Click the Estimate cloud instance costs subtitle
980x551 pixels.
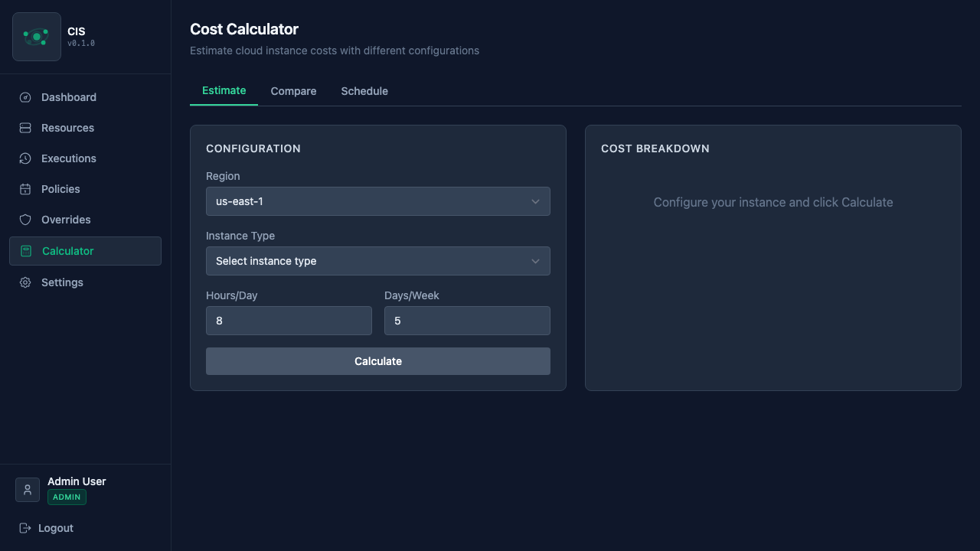tap(335, 51)
